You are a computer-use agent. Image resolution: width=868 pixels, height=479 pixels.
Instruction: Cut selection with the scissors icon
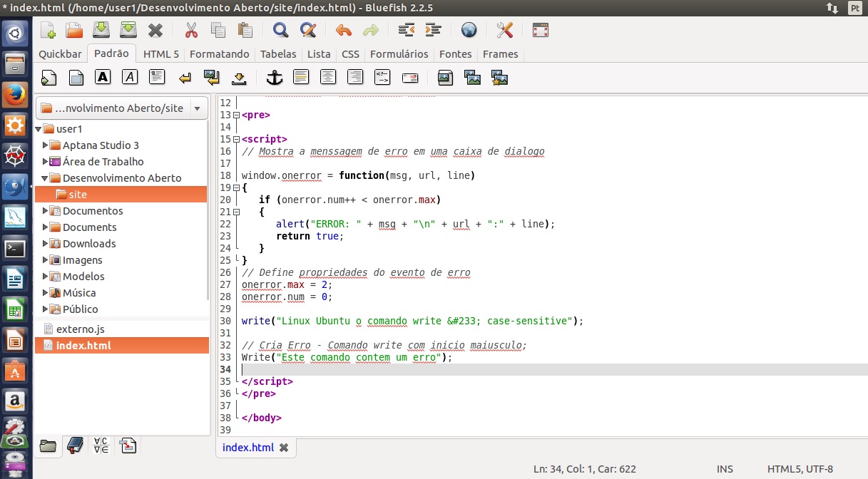pyautogui.click(x=191, y=30)
